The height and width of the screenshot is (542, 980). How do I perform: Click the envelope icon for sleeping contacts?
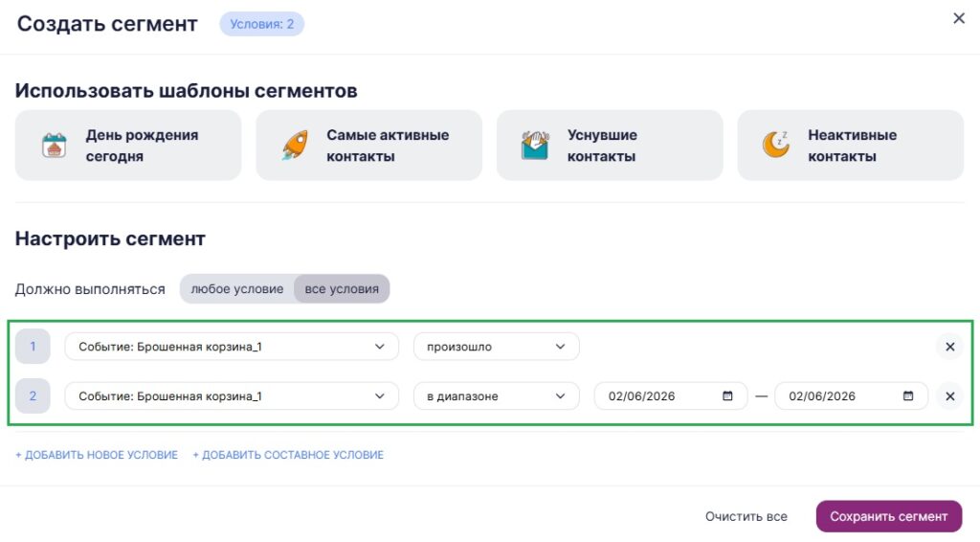click(535, 146)
